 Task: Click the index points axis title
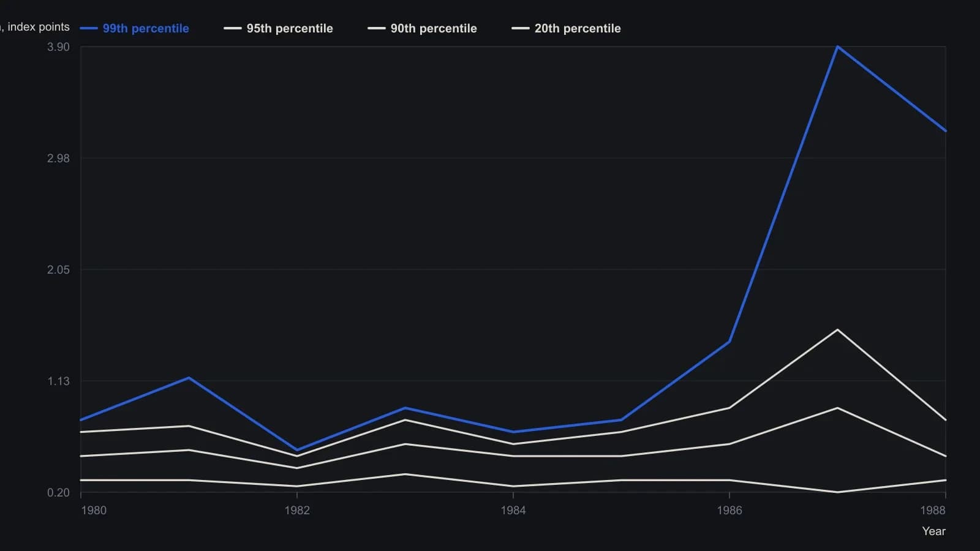coord(35,27)
